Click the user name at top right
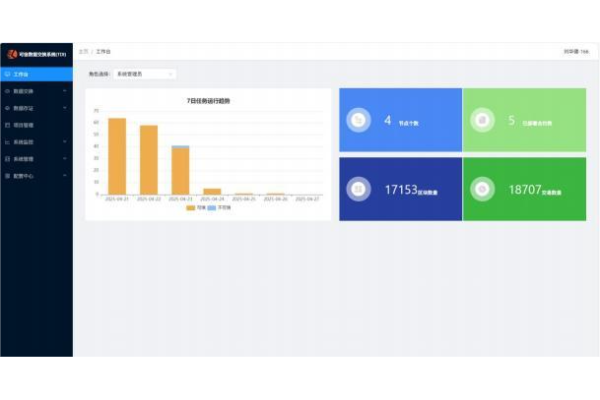This screenshot has height=400, width=600. (x=576, y=50)
